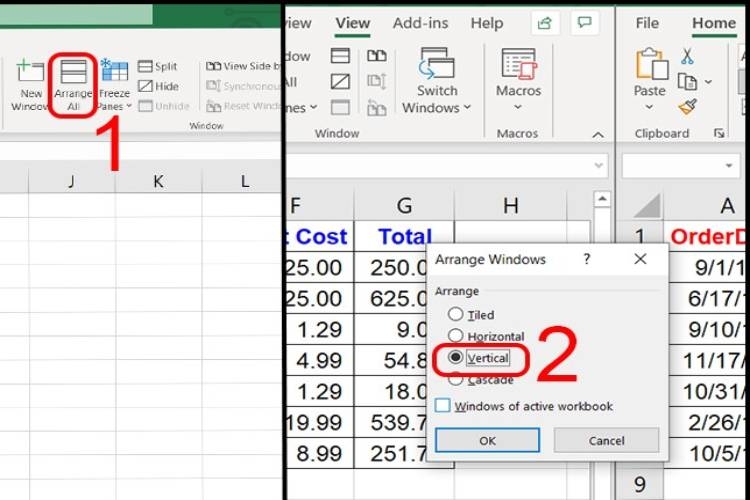Click compact Reset Window Position icon
The width and height of the screenshot is (750, 500).
tap(376, 108)
